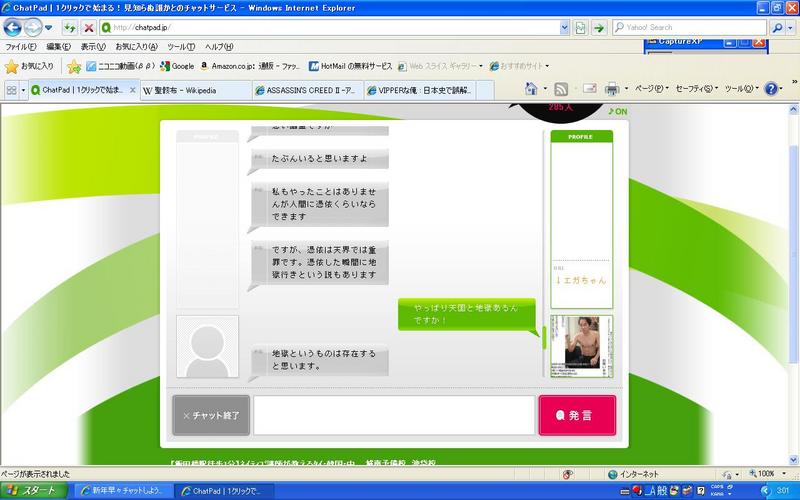Open the ニコニコ動画 favorites link
Screen dimensions: 800x500
point(120,66)
